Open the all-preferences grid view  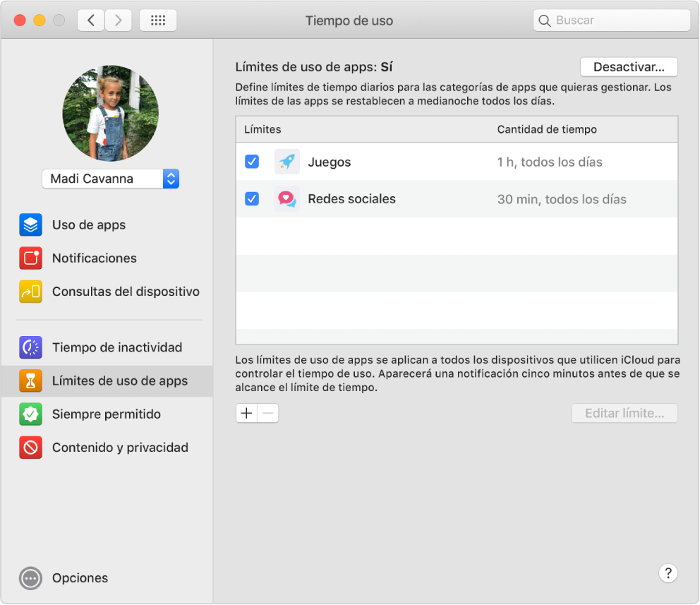point(158,20)
